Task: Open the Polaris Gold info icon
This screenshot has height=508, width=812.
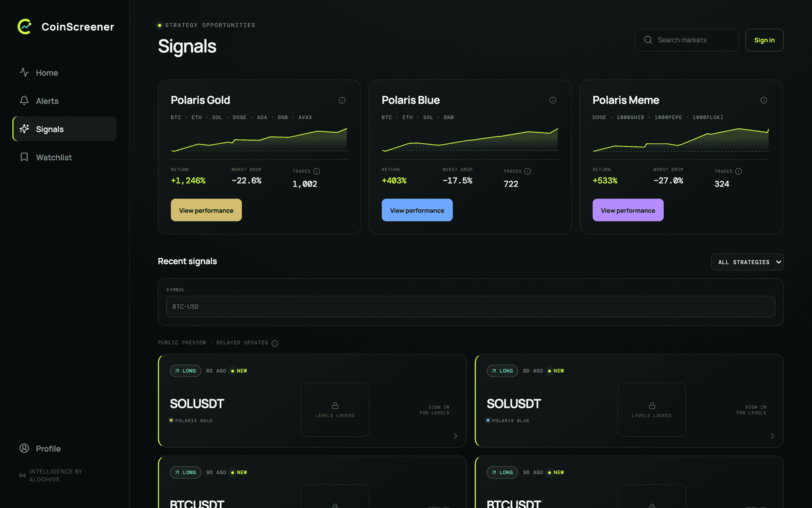Action: click(x=342, y=100)
